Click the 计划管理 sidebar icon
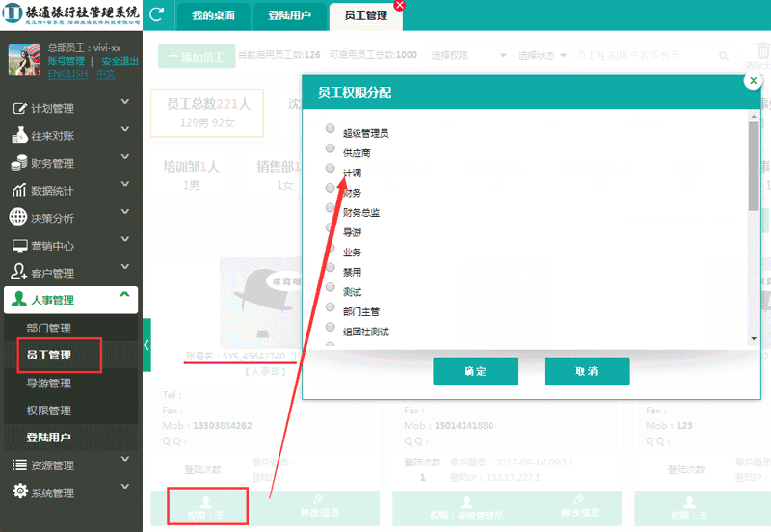Image resolution: width=771 pixels, height=532 pixels. click(17, 108)
